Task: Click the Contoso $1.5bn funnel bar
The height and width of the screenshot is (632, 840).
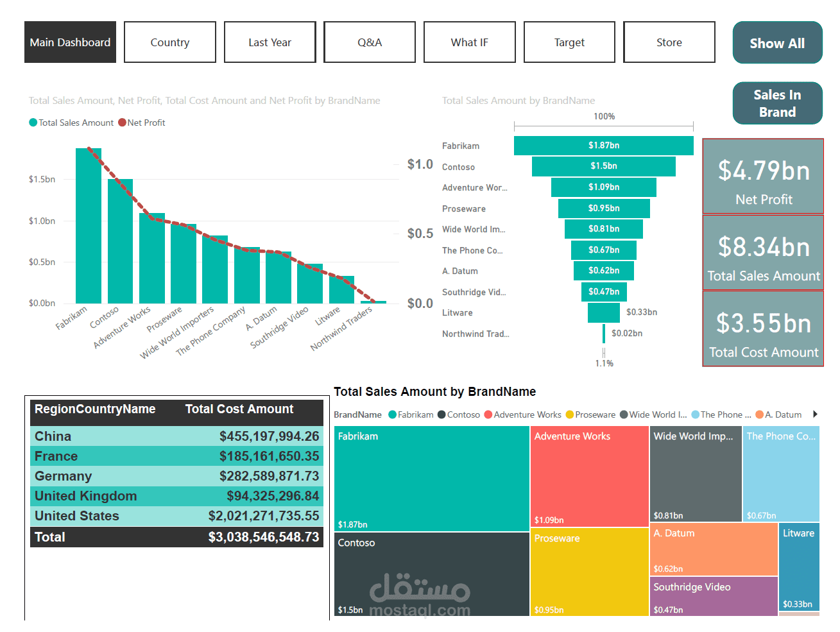Action: pos(604,166)
